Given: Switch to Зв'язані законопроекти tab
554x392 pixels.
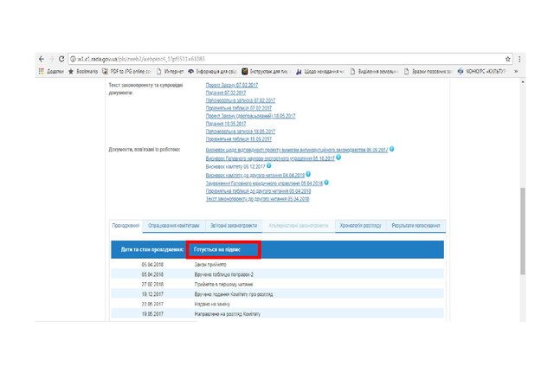Looking at the screenshot, I should pyautogui.click(x=234, y=226).
